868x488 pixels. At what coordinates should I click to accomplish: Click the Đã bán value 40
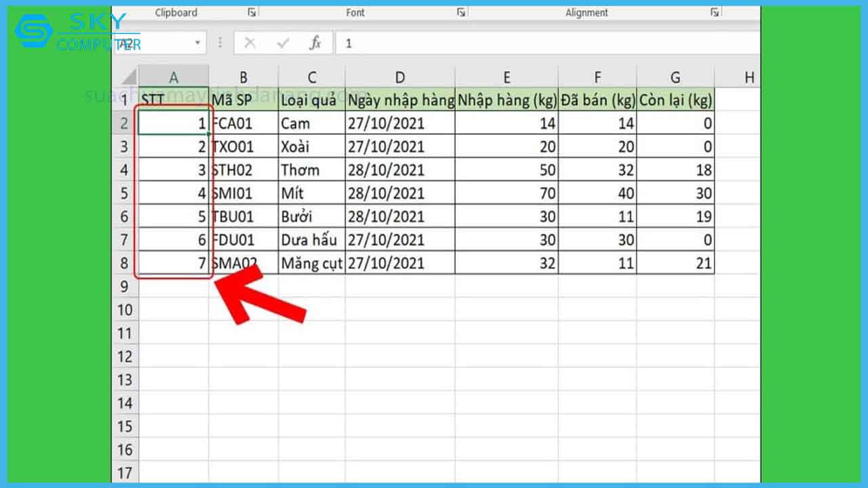coord(597,193)
